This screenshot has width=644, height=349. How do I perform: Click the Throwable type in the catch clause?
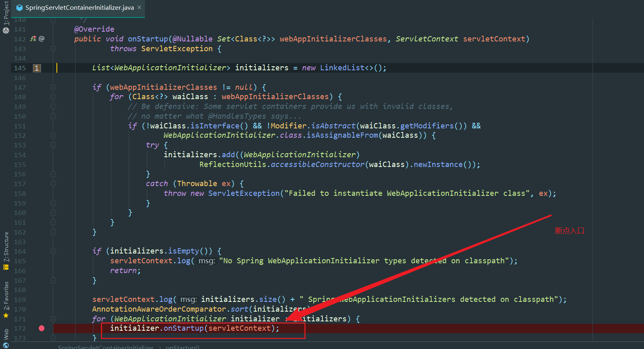point(197,184)
